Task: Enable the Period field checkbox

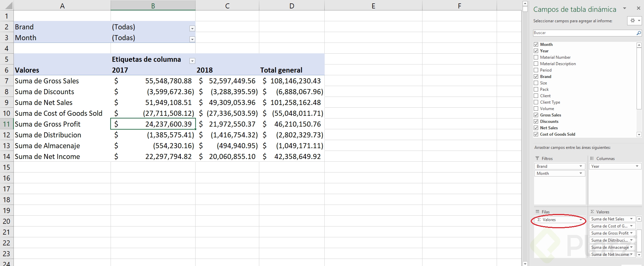Action: (x=536, y=70)
